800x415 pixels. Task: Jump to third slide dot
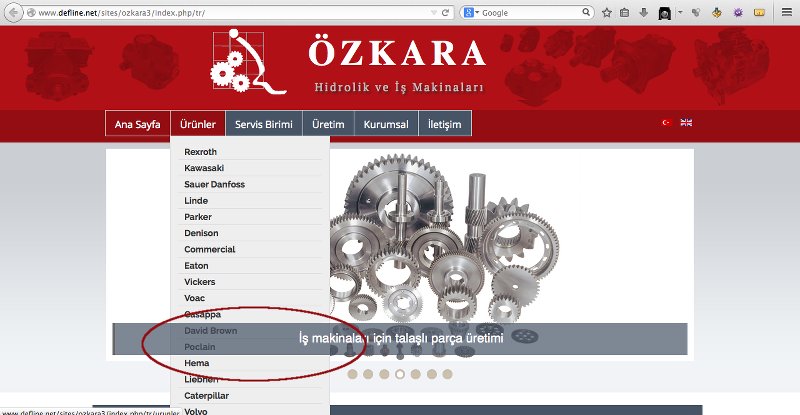384,374
